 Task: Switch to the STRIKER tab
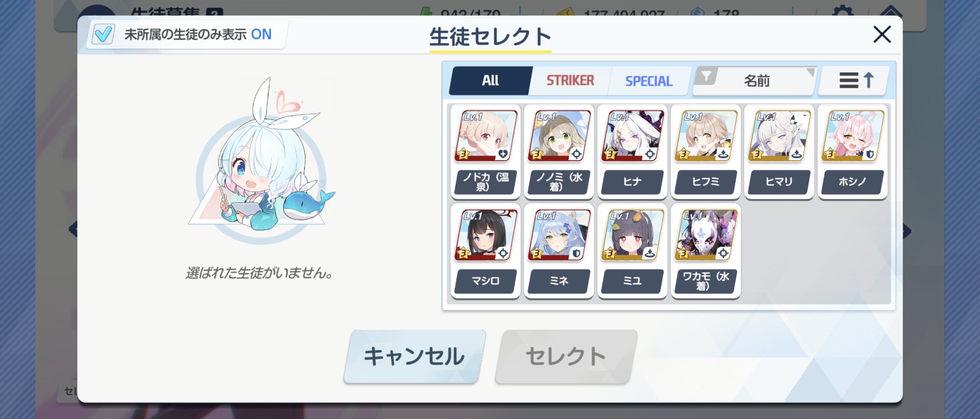click(570, 81)
